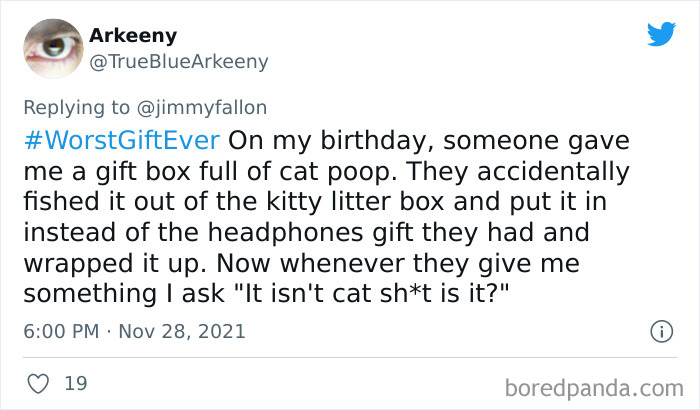Viewport: 700px width, 410px height.
Task: Open the Arkeeny display name
Action: point(133,36)
